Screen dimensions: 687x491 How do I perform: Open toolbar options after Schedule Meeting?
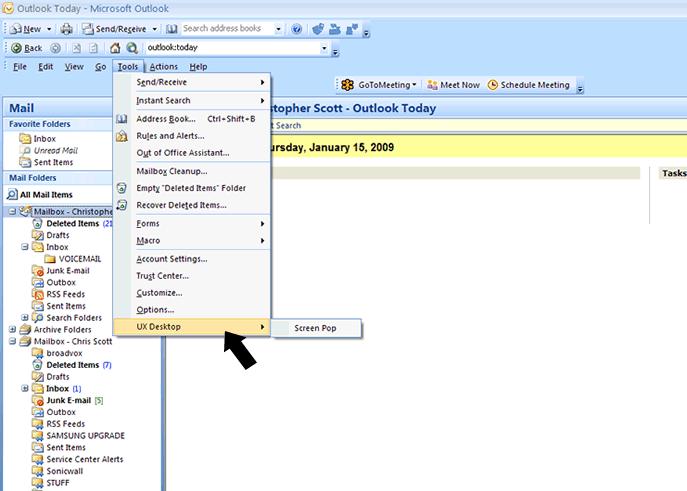[x=580, y=87]
